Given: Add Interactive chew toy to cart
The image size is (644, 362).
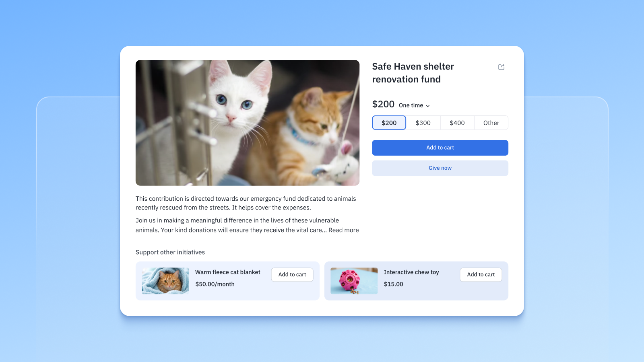Looking at the screenshot, I should pyautogui.click(x=481, y=275).
